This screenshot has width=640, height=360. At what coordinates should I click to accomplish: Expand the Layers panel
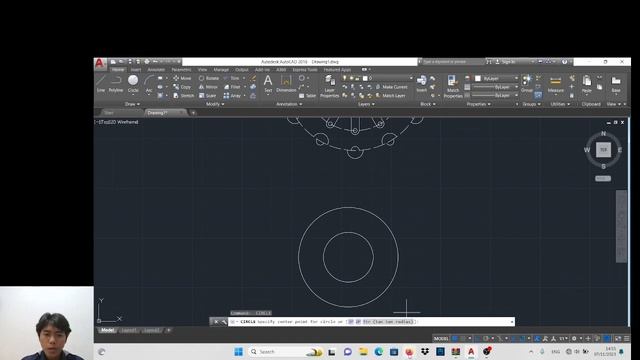(x=366, y=104)
